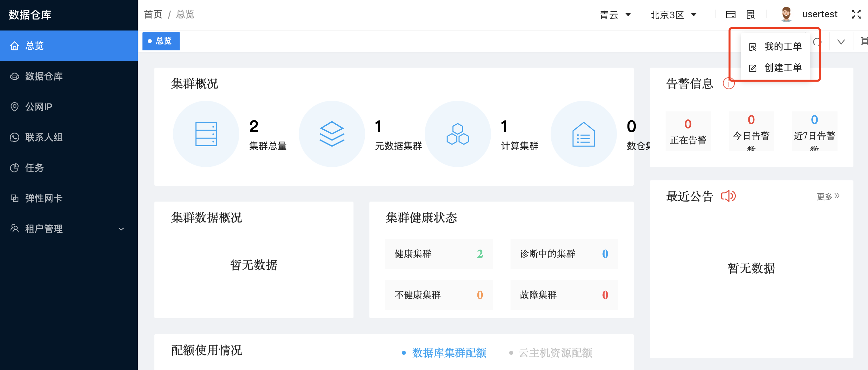Click the 最近公告 speaker icon
Viewport: 868px width, 370px height.
[729, 196]
